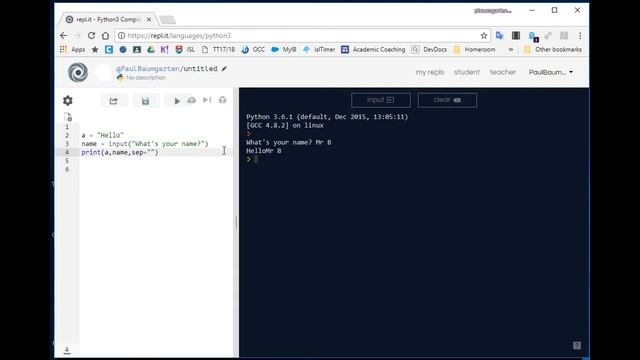This screenshot has width=640, height=360.
Task: Close the repl.it browser tab
Action: coord(149,20)
